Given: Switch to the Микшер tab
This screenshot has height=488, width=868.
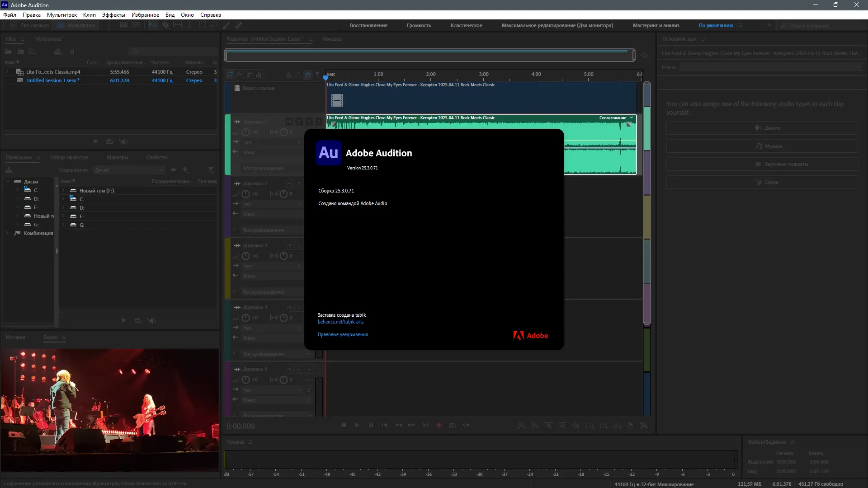Looking at the screenshot, I should [x=332, y=39].
